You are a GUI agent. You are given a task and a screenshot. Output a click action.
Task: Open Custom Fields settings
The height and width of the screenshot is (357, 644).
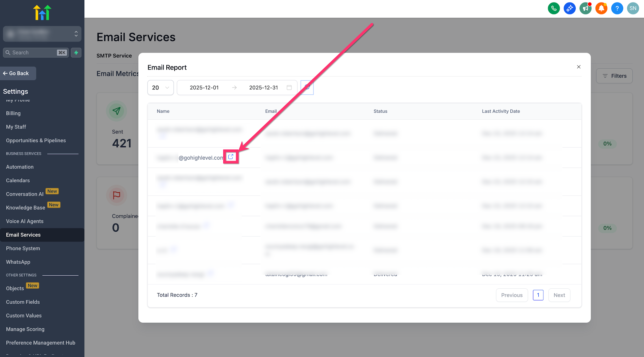(x=23, y=302)
